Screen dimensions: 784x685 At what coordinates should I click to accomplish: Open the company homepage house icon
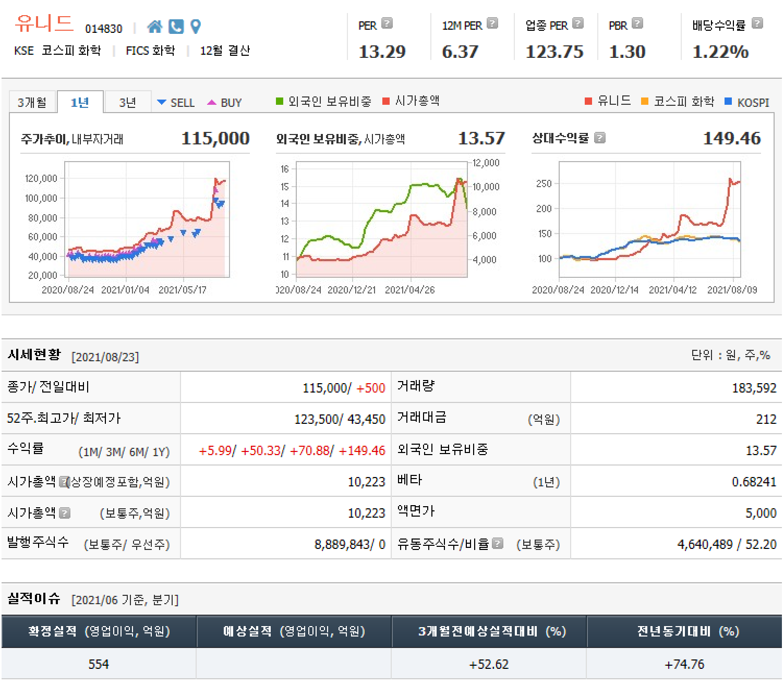154,27
